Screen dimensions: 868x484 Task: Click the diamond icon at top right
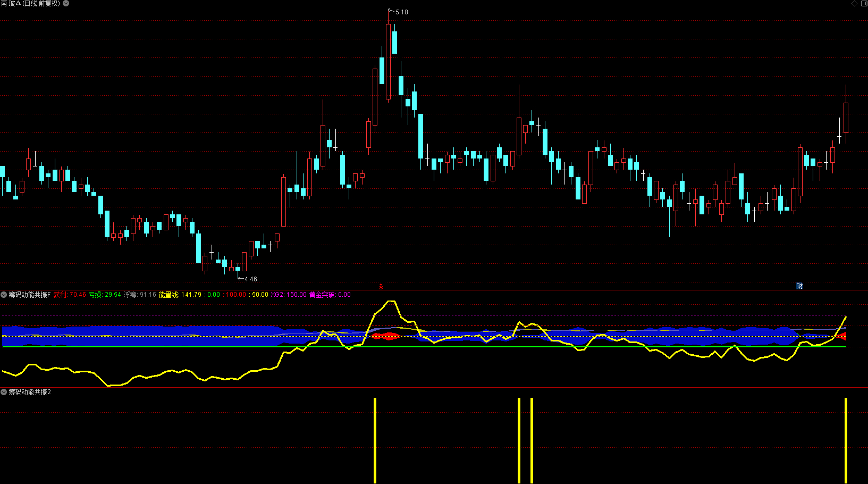[855, 3]
